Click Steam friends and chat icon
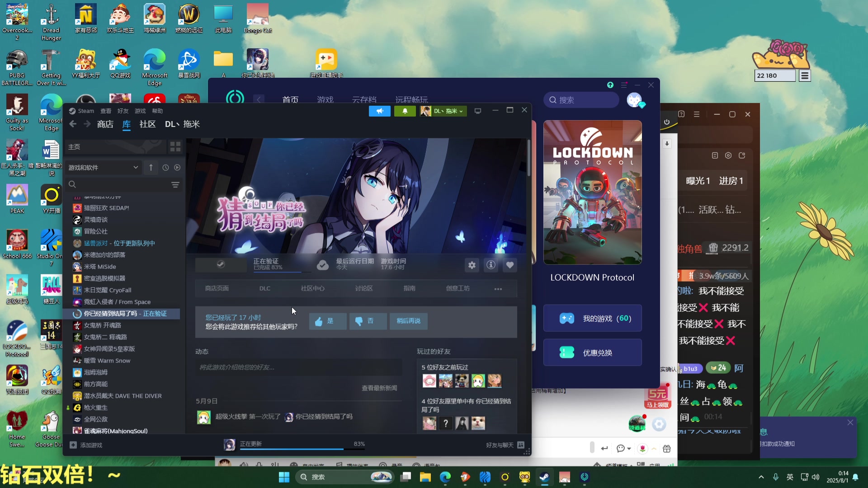The image size is (868, 488). pyautogui.click(x=521, y=445)
